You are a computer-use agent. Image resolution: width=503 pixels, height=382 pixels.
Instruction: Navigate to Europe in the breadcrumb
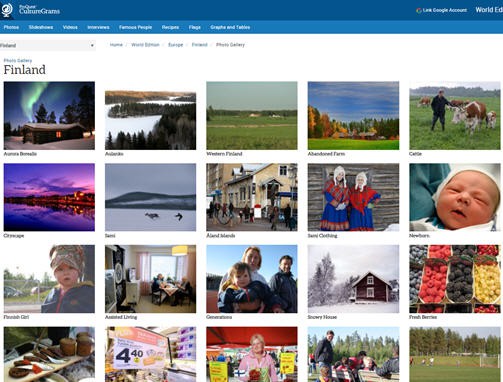click(175, 45)
